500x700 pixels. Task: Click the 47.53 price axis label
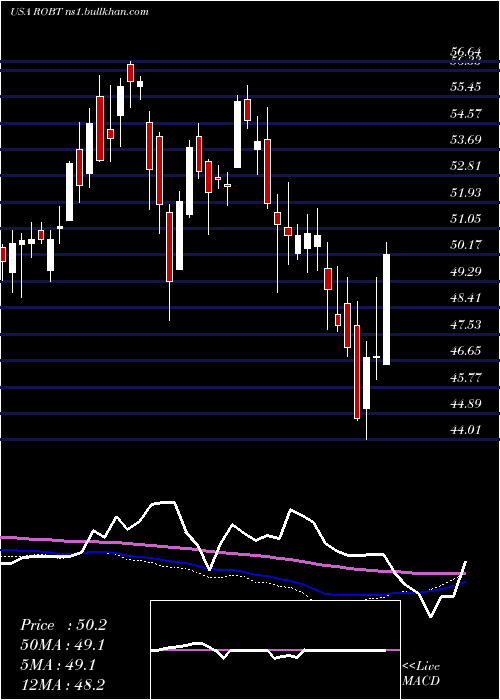(466, 325)
